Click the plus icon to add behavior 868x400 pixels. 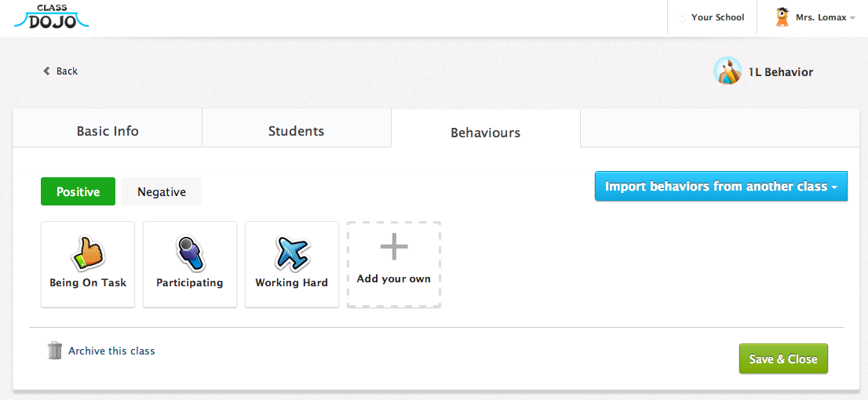pos(394,249)
